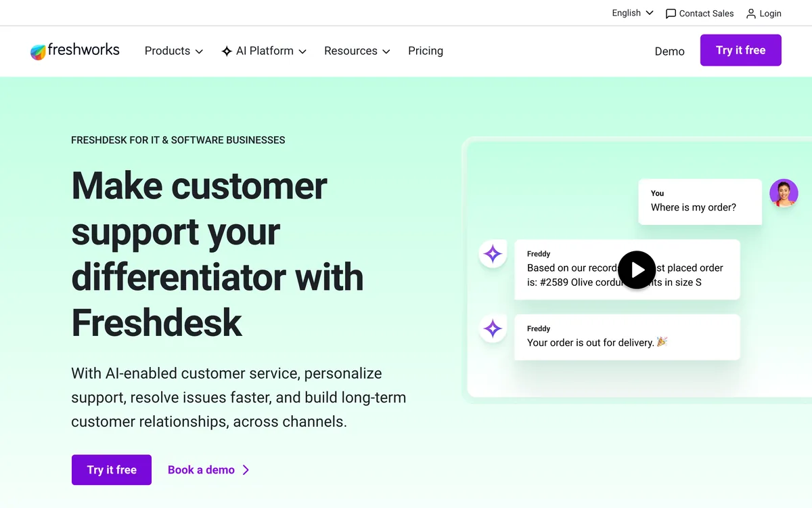Screen dimensions: 812x508
Task: Click the hero Try it free button
Action: [x=112, y=470]
